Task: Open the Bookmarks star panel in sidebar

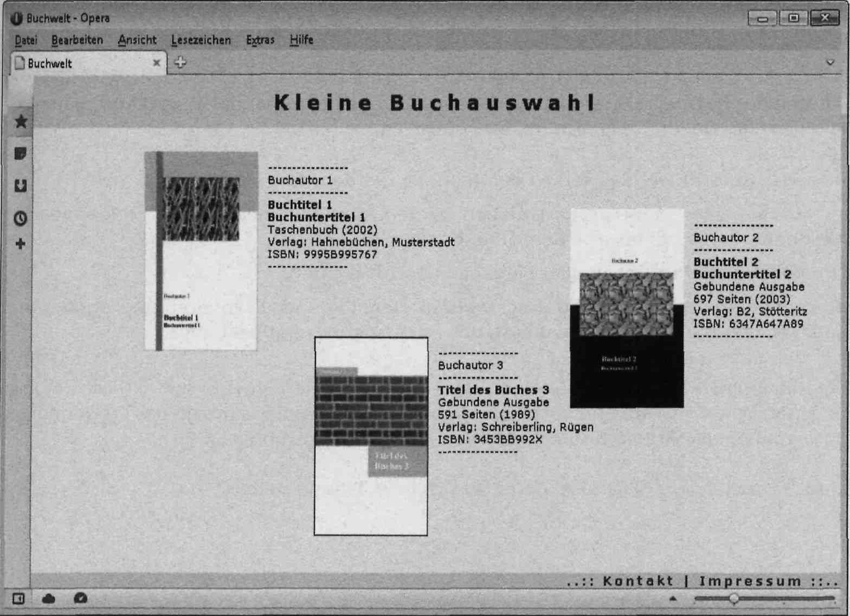Action: tap(21, 121)
